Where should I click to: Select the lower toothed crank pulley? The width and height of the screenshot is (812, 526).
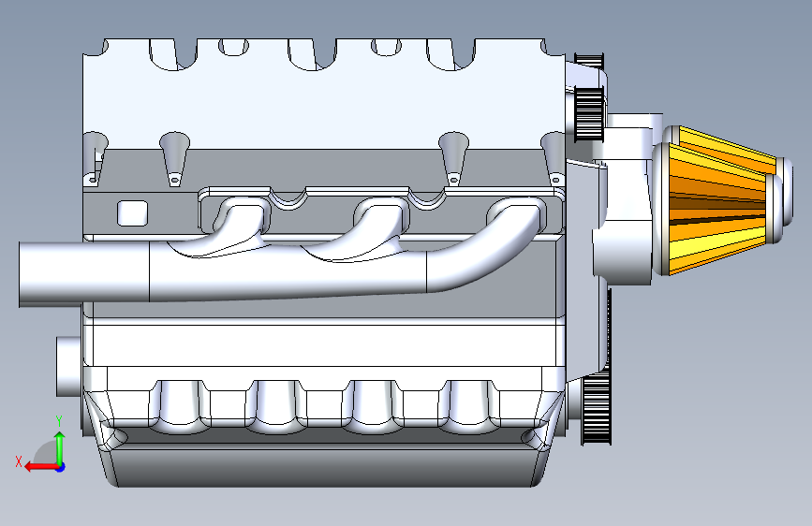pyautogui.click(x=596, y=410)
